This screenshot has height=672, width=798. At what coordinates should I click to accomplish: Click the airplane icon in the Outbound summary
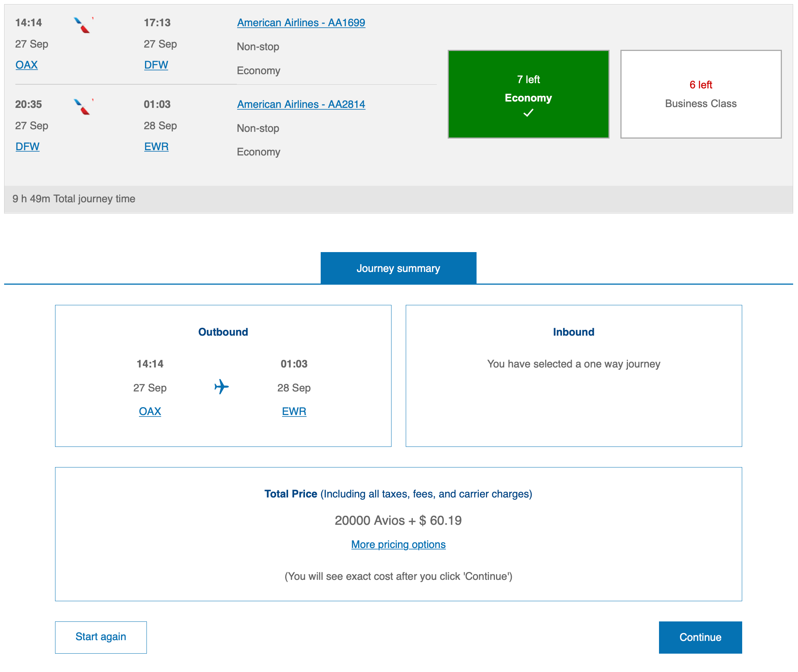click(x=222, y=387)
